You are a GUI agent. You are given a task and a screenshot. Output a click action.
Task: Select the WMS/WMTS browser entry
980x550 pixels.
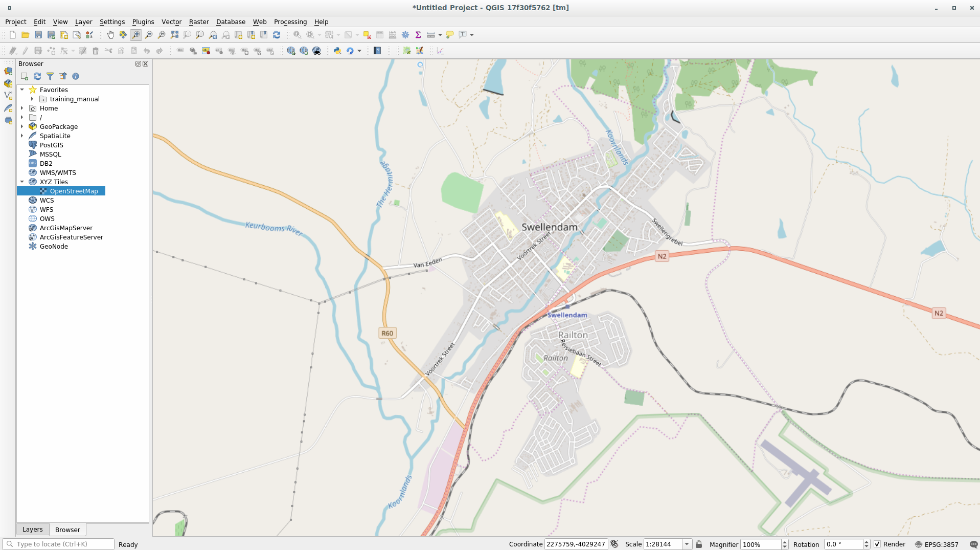coord(58,172)
